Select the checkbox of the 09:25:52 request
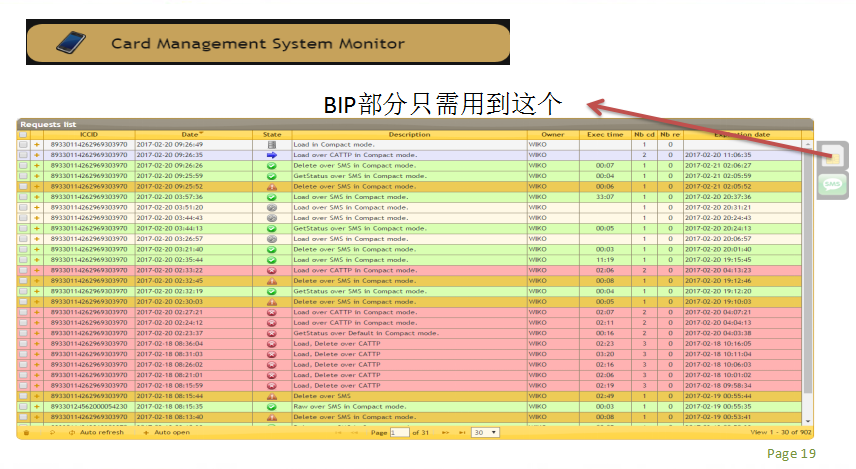 [23, 187]
